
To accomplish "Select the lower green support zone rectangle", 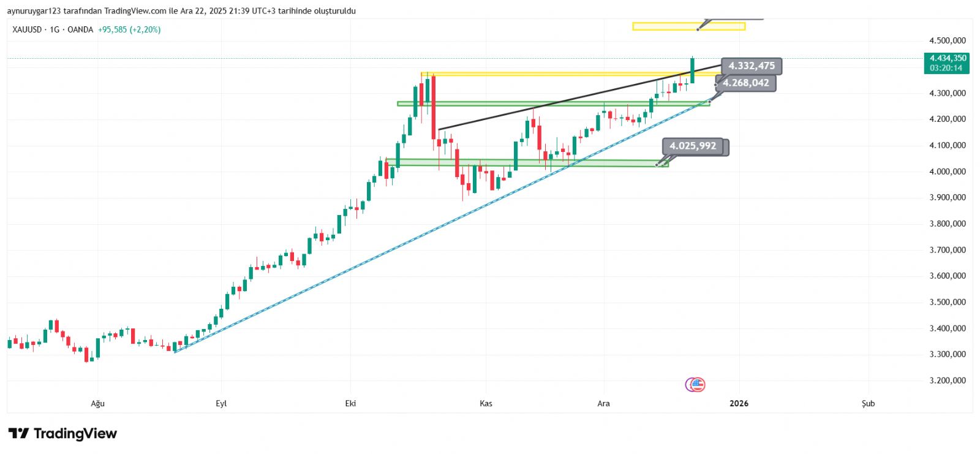I will pos(527,163).
